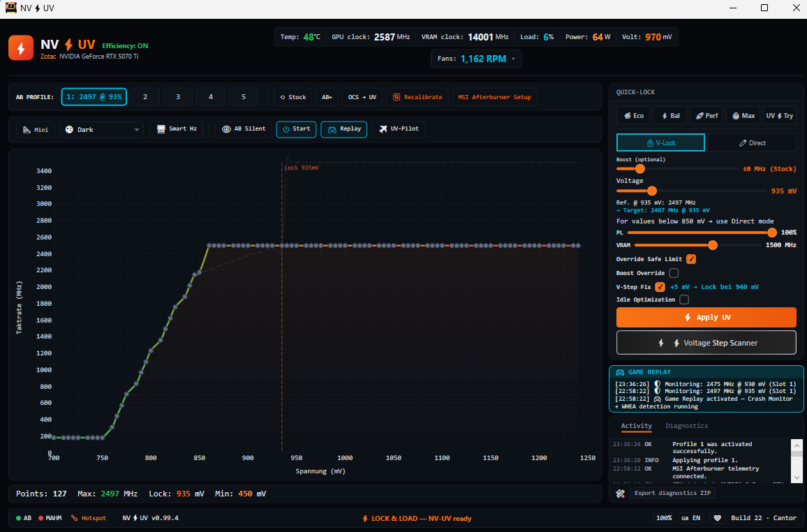Select AB profile 2

pos(145,97)
